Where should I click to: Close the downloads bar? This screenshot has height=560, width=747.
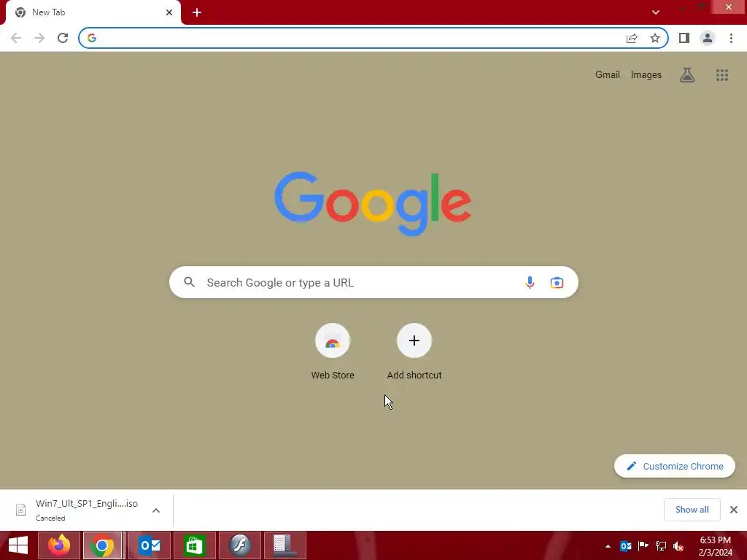coord(734,510)
